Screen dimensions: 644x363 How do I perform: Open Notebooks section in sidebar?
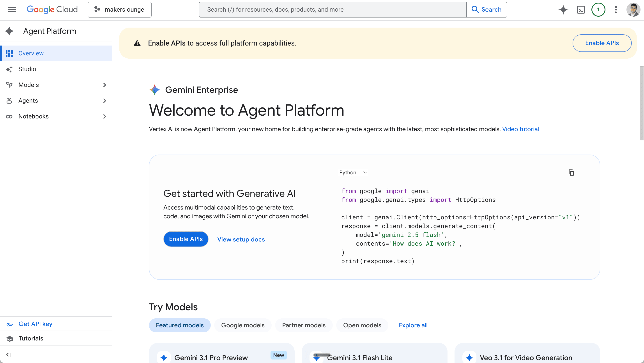coord(56,116)
